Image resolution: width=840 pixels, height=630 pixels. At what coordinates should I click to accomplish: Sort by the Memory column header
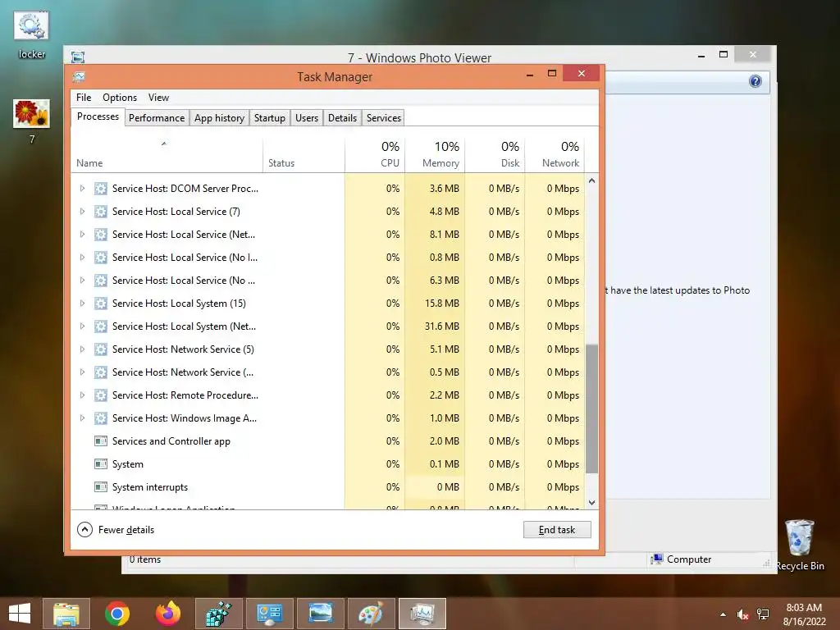click(x=435, y=155)
